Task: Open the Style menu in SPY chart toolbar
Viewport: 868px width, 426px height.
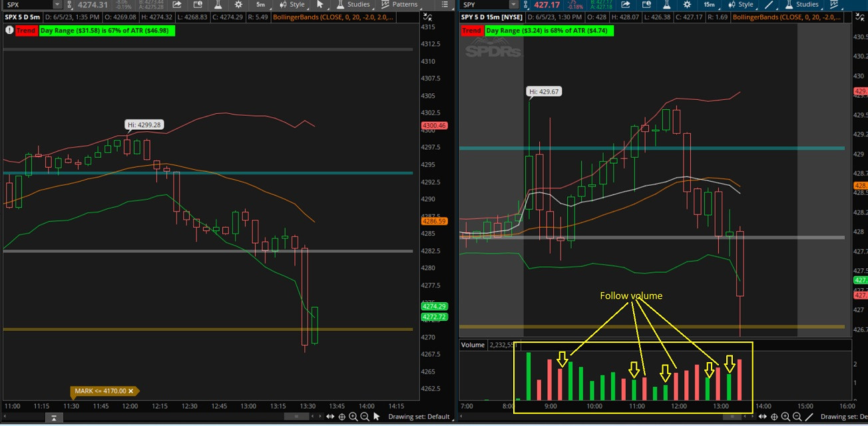Action: 741,5
